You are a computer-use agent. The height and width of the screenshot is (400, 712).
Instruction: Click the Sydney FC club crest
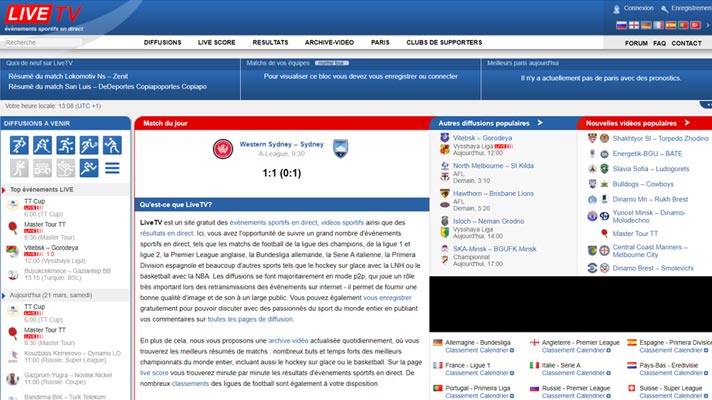tap(341, 148)
